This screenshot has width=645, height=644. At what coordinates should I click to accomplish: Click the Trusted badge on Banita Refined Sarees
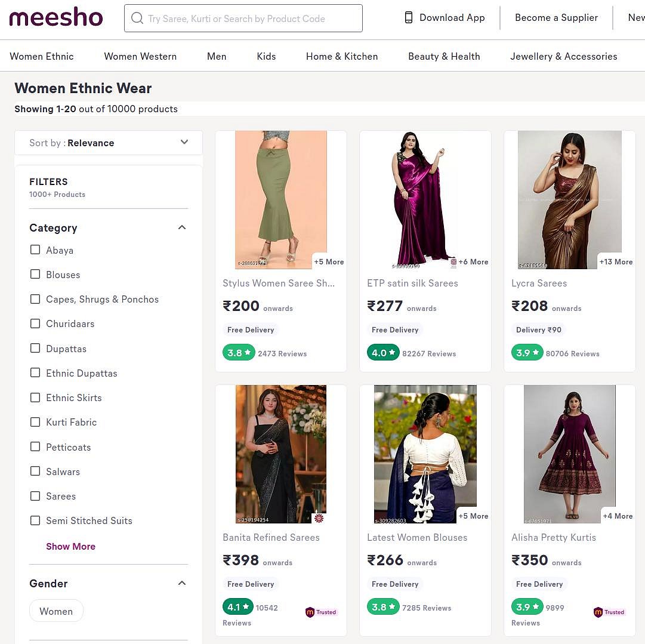pyautogui.click(x=321, y=612)
